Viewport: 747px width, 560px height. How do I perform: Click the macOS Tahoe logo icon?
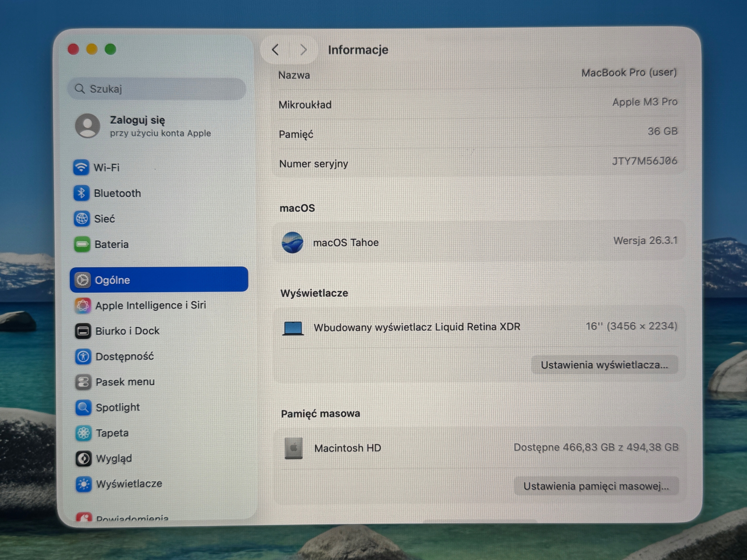(292, 242)
